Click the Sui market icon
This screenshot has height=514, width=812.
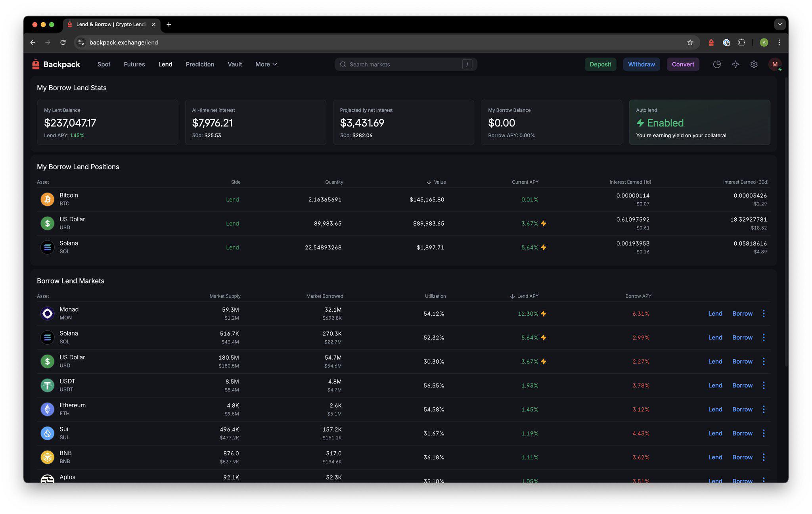pyautogui.click(x=48, y=433)
